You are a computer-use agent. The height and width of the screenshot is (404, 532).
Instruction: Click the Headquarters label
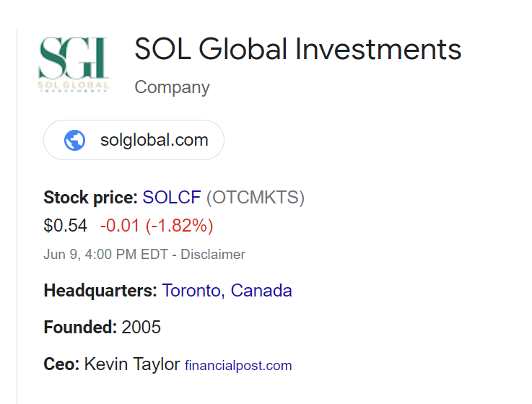tap(100, 291)
